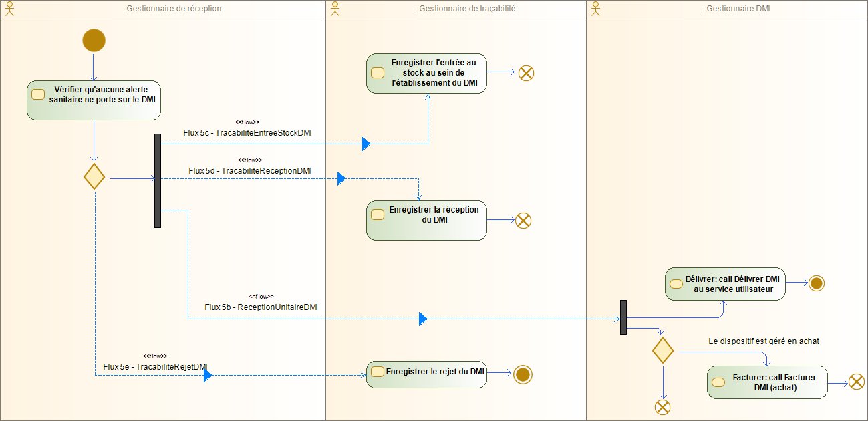The image size is (868, 421).
Task: Select the Facturer: call Facturer DMI (achat) activity
Action: tap(766, 382)
